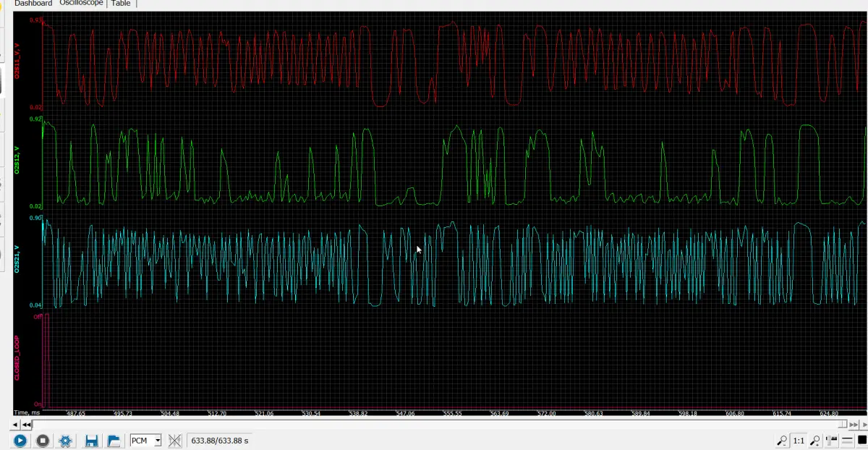Toggle the crossed-lines cursor icon beside PCM
The height and width of the screenshot is (450, 868).
(174, 441)
